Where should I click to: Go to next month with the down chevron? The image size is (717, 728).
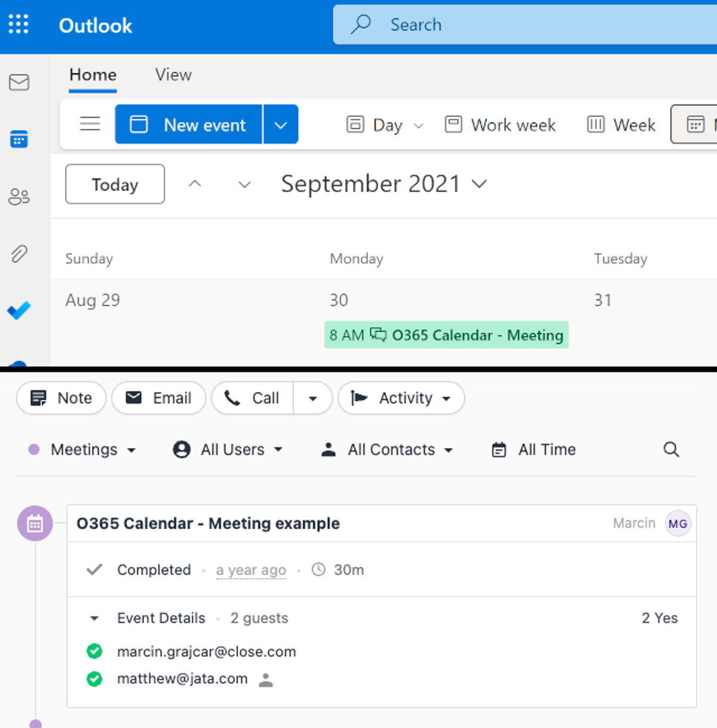[x=244, y=184]
